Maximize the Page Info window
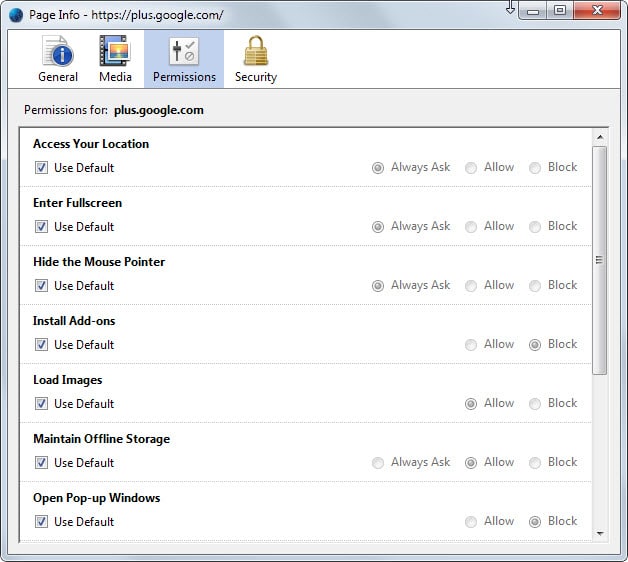 coord(560,10)
